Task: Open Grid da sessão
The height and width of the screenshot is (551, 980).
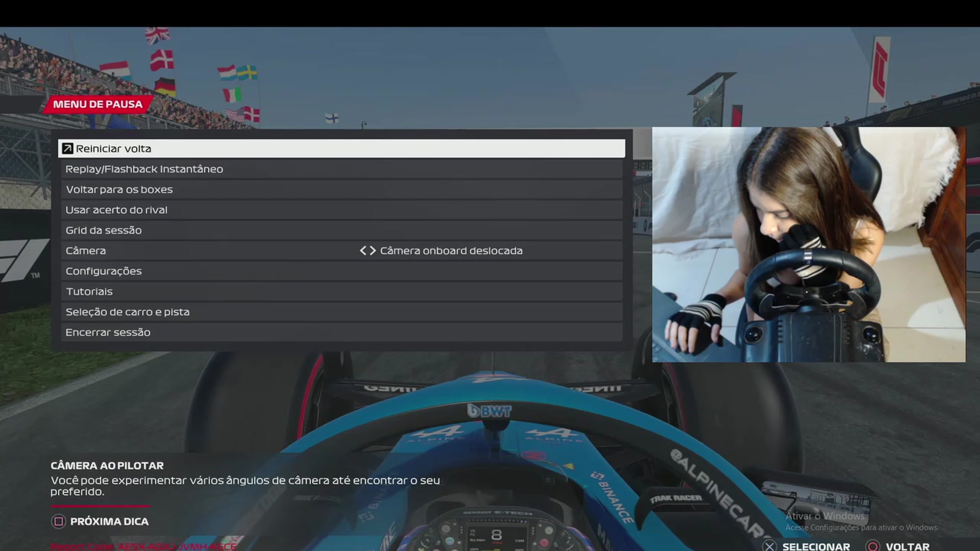Action: (x=341, y=230)
